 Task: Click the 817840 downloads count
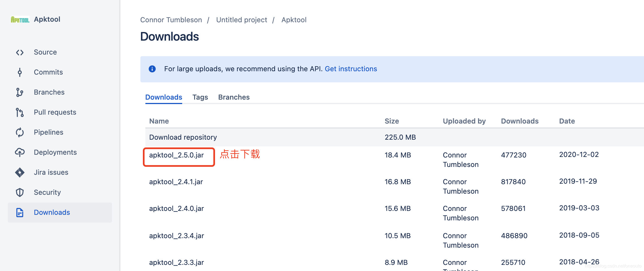coord(513,182)
